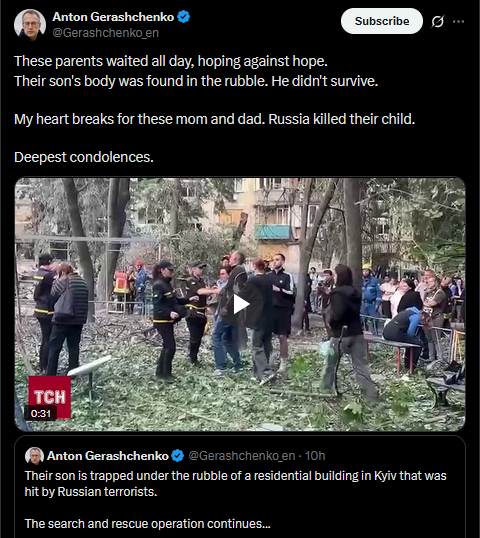Screen dimensions: 480x538
Task: Open the three-dot more options menu
Action: point(458,21)
